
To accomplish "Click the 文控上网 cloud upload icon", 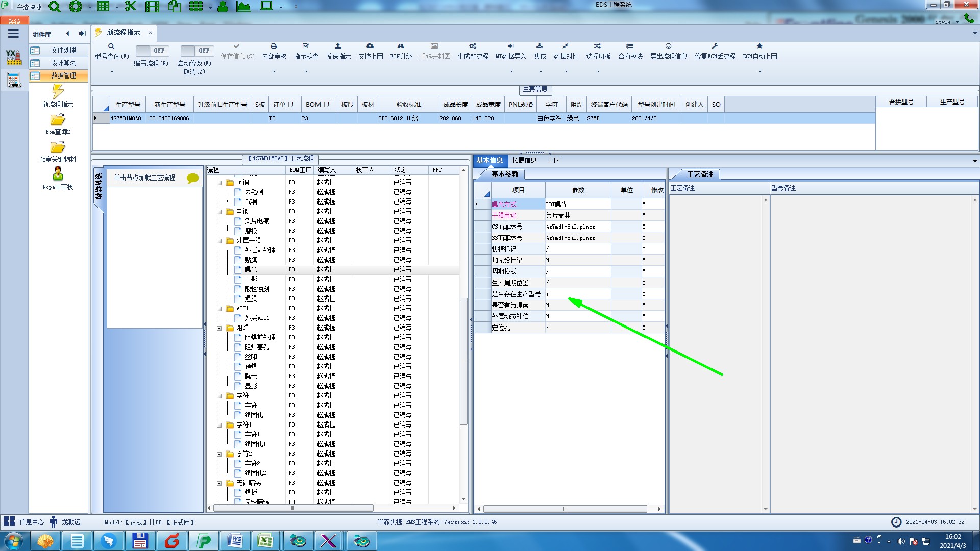I will tap(370, 46).
